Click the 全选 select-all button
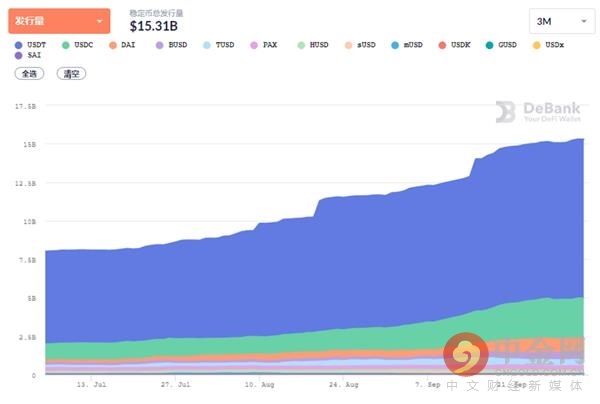Screen dimensions: 600x404 [x=29, y=73]
